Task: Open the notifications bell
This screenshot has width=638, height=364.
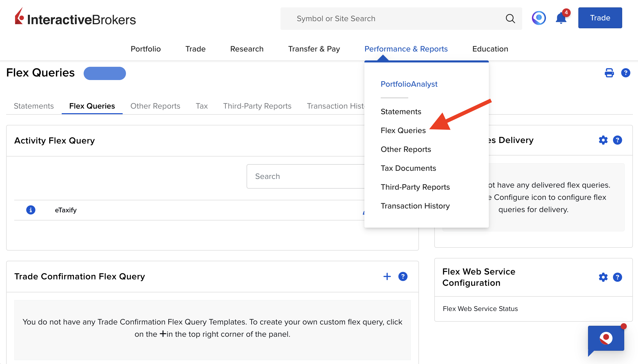Action: tap(561, 18)
